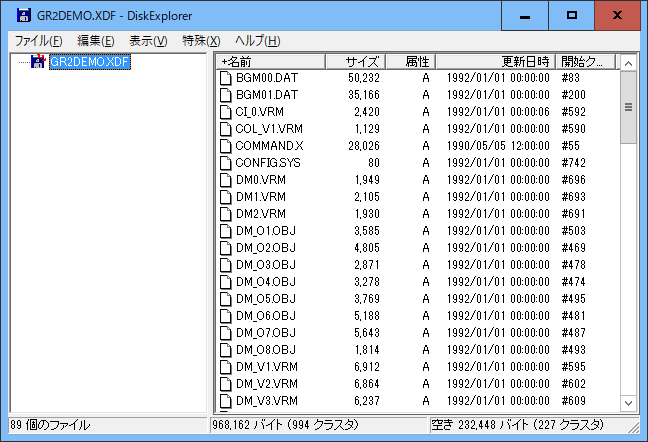
Task: Maximize the DiskExplorer window
Action: click(572, 16)
